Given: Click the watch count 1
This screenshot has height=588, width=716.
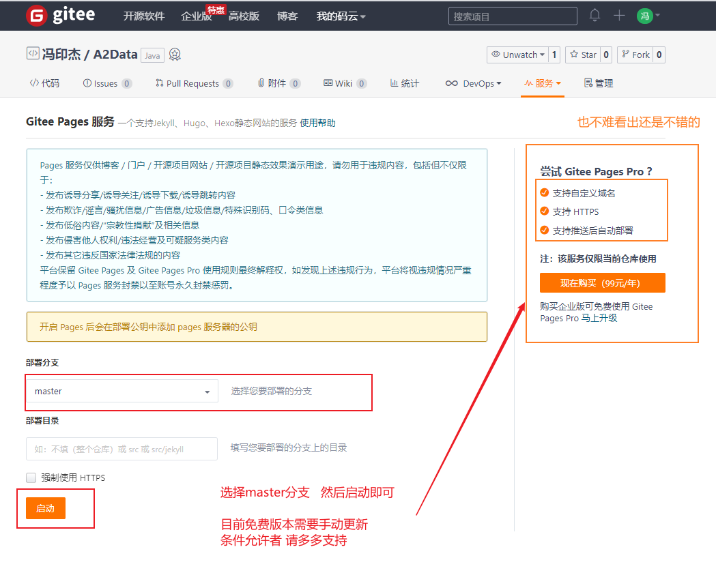Looking at the screenshot, I should pyautogui.click(x=554, y=55).
